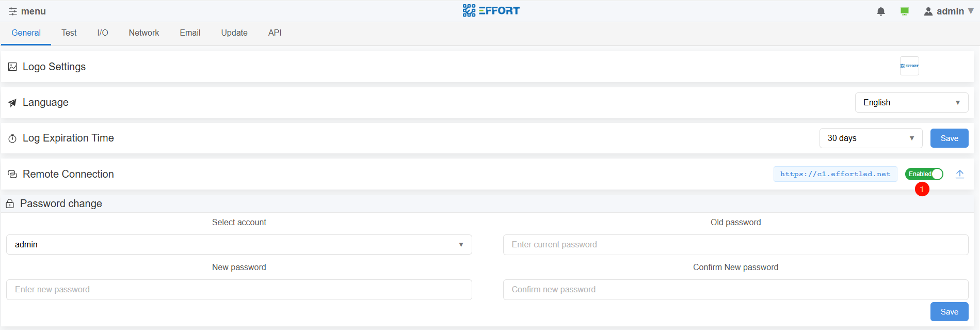Click the upload arrow icon for Remote Connection

(959, 174)
